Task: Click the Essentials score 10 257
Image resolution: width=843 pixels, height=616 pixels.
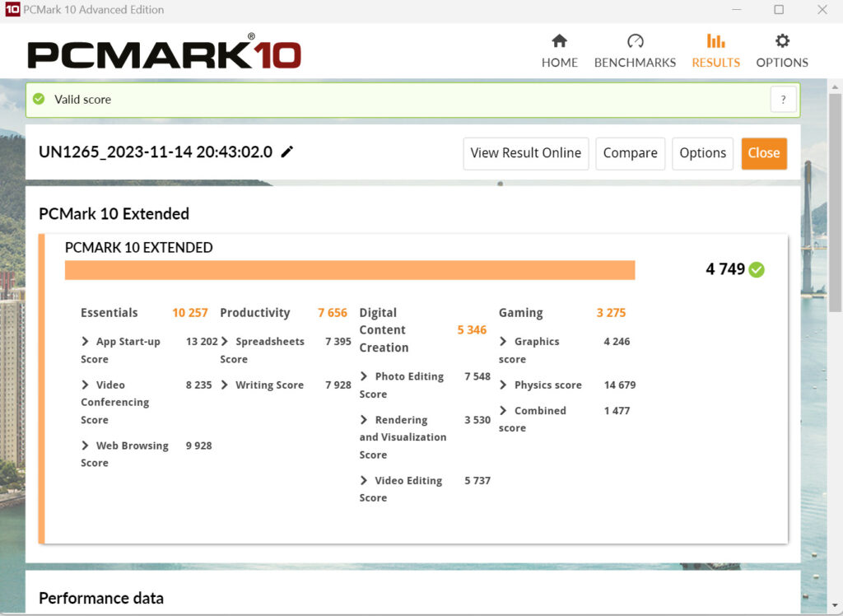Action: 190,313
